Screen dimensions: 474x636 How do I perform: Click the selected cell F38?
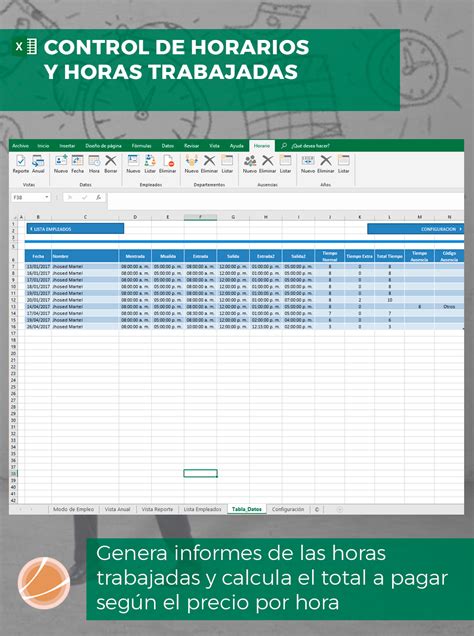point(200,473)
